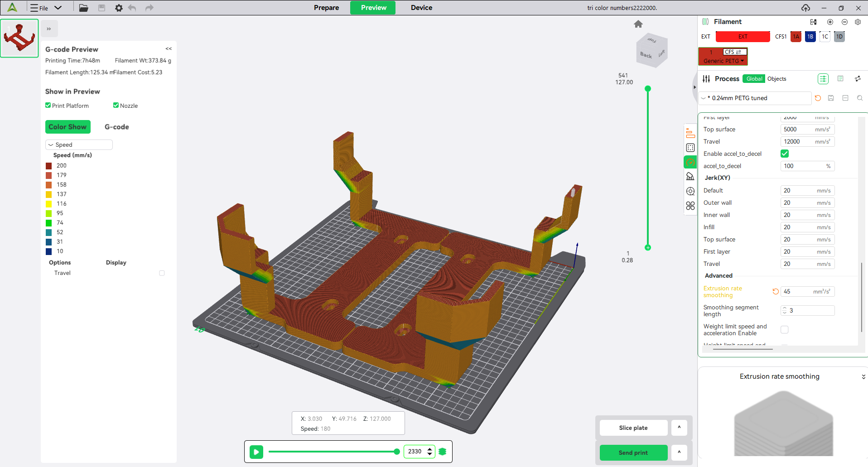Save the 0.24mm PETG tuned preset

tap(831, 98)
